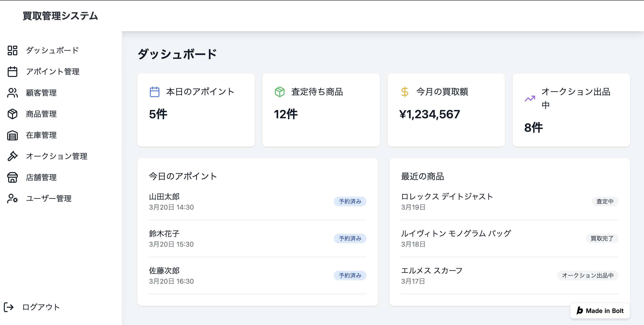644x325 pixels.
Task: Click the 3月18日 product date
Action: pyautogui.click(x=413, y=244)
